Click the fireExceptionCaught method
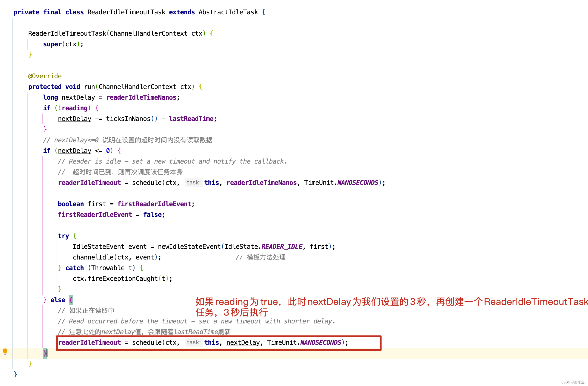The height and width of the screenshot is (386, 588). tap(122, 278)
